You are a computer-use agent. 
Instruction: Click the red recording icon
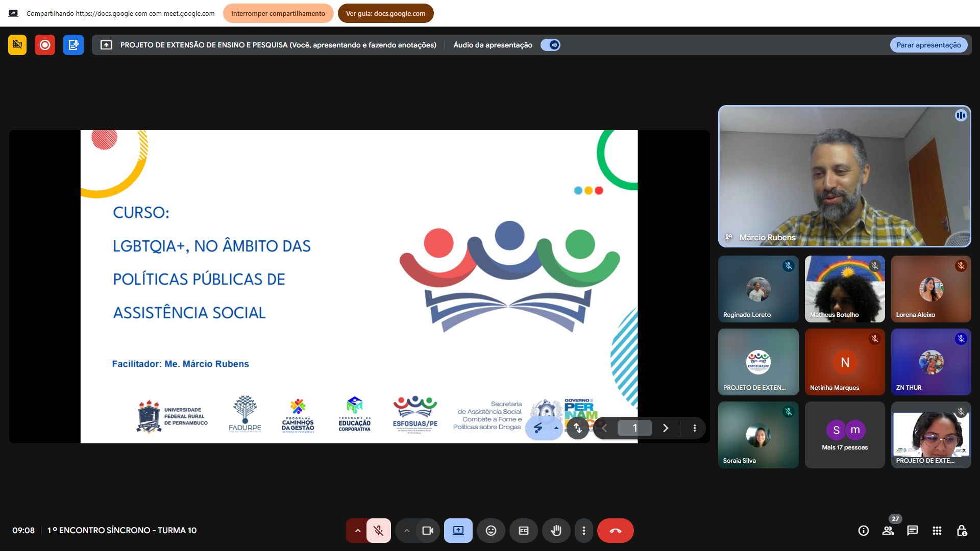click(x=45, y=45)
